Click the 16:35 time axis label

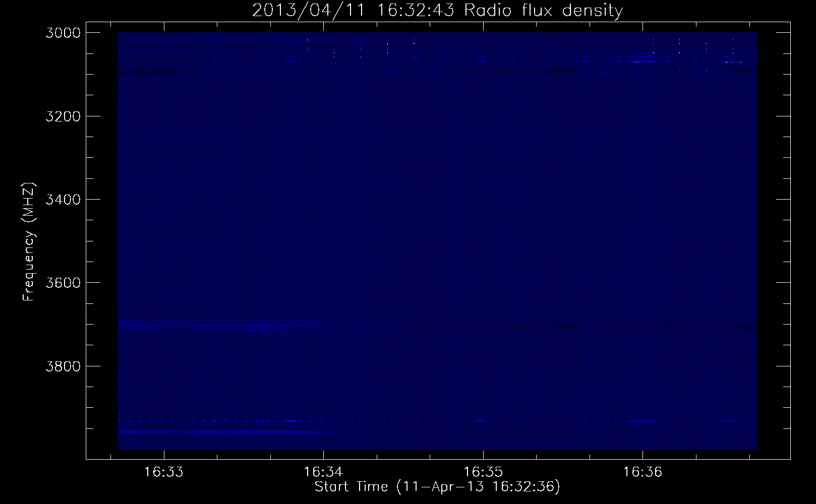[483, 472]
